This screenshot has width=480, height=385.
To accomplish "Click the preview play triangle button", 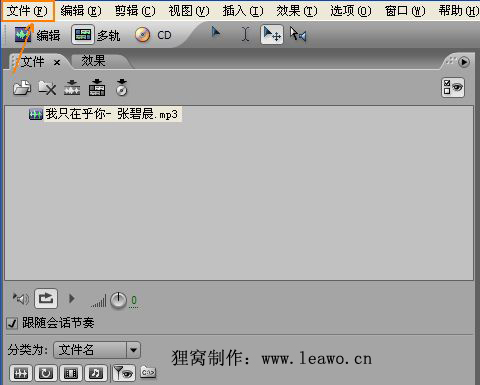I will (71, 298).
